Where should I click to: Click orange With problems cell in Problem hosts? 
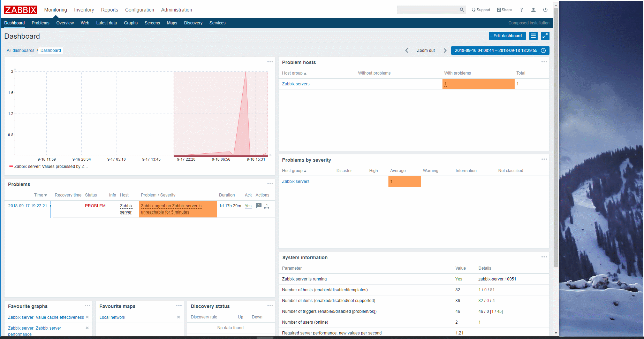tap(478, 84)
